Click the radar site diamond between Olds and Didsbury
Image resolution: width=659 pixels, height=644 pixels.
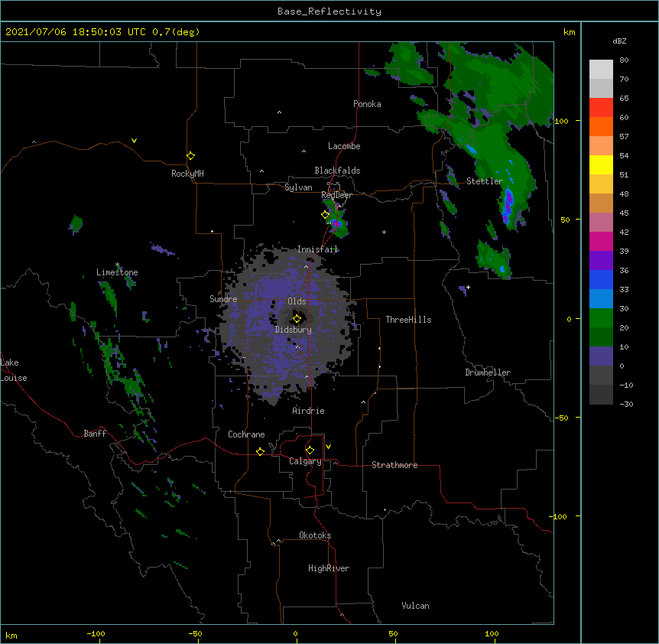click(x=297, y=319)
